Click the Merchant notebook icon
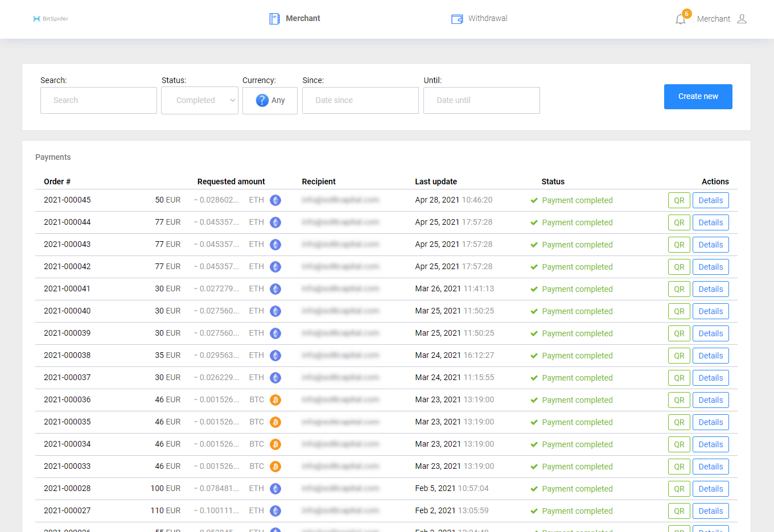This screenshot has height=532, width=774. 274,19
